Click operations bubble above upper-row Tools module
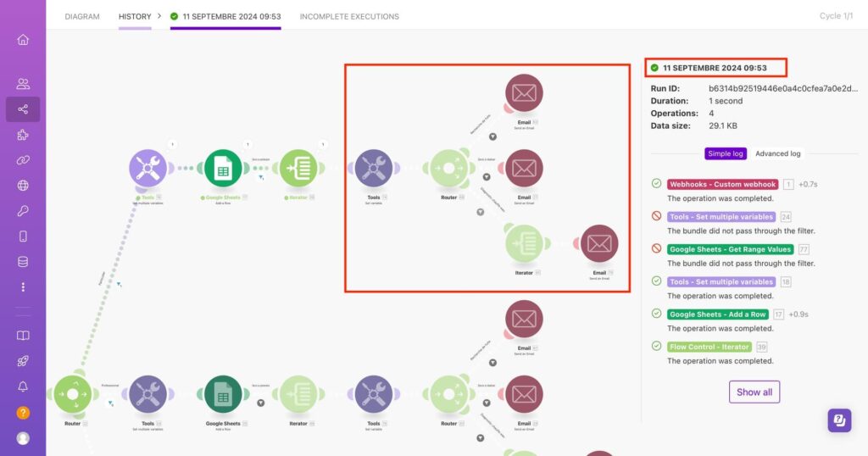This screenshot has height=456, width=868. point(172,144)
